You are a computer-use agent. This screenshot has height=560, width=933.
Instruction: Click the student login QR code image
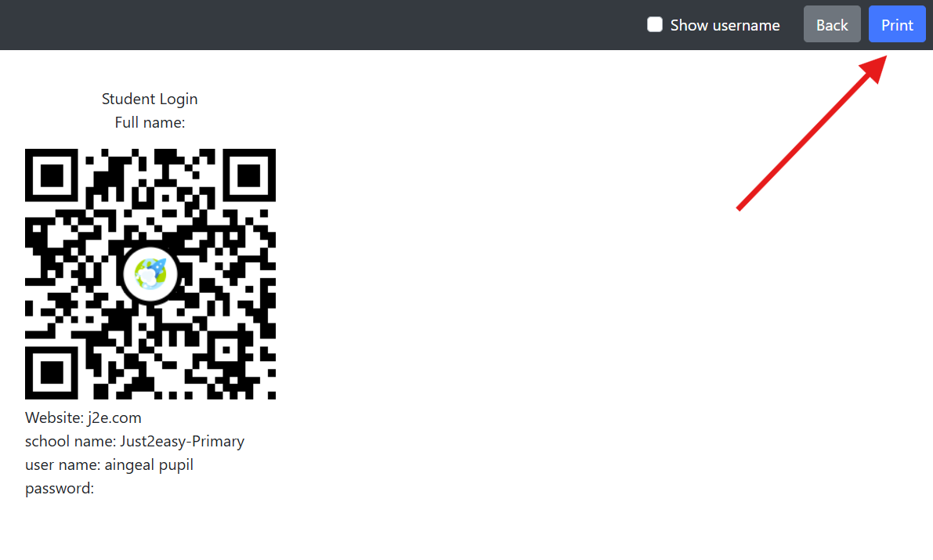pos(150,274)
